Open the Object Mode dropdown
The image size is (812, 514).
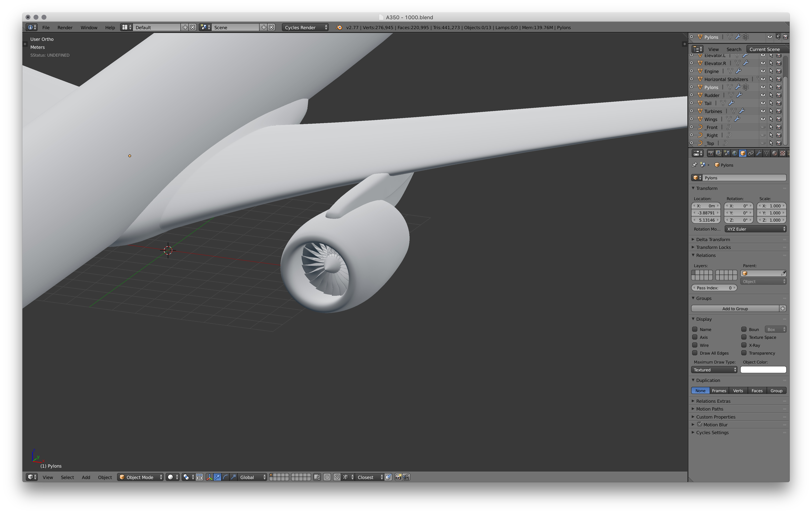(140, 477)
